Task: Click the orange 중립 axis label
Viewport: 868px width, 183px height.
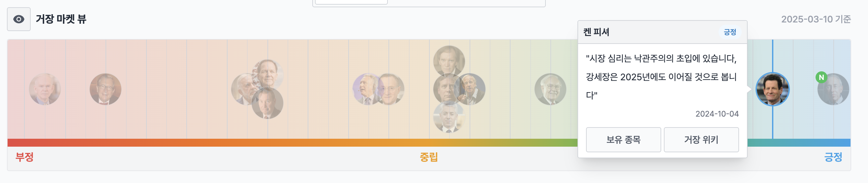Action: (429, 157)
